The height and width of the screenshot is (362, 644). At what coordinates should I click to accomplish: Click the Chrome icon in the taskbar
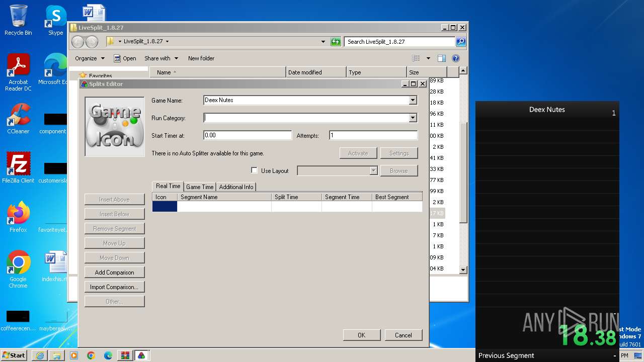pos(91,355)
